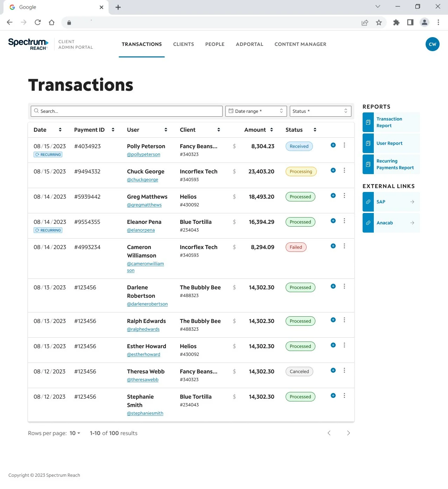Open the Recurring Payments Report
The image size is (448, 489).
click(x=391, y=164)
